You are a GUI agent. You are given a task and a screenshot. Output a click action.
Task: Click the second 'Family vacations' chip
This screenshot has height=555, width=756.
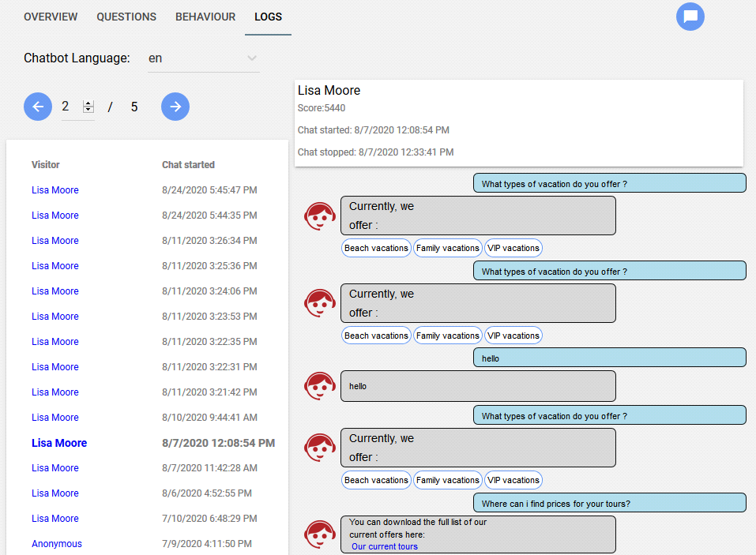(x=447, y=336)
